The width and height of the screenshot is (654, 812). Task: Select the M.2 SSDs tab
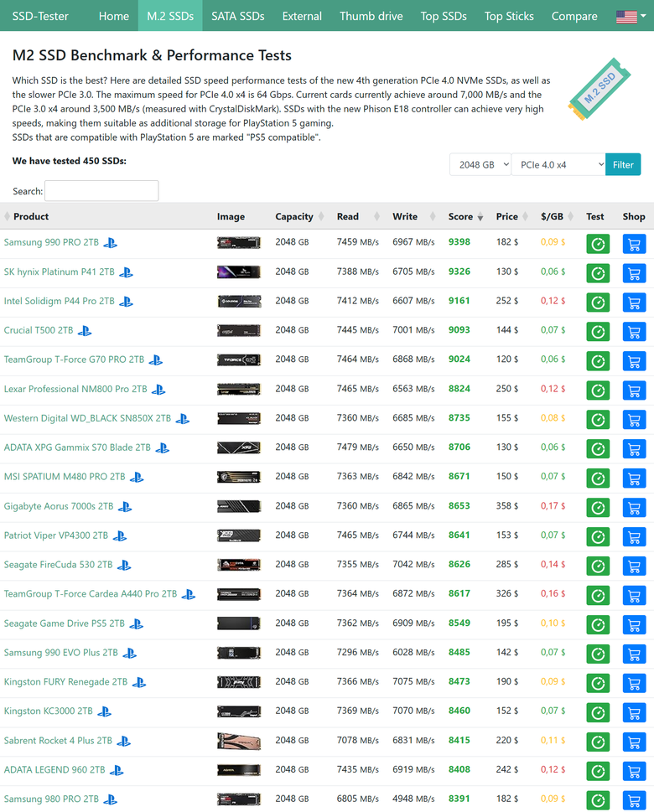click(x=170, y=16)
